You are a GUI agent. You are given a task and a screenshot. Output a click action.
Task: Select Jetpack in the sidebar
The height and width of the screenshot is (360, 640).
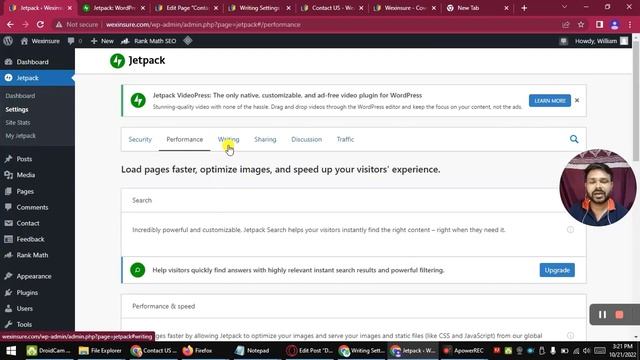click(x=37, y=78)
